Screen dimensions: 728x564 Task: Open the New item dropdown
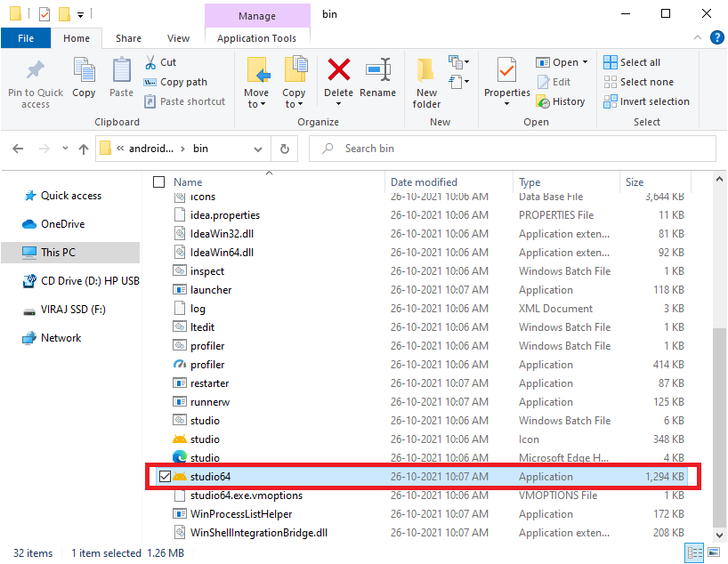pyautogui.click(x=458, y=61)
